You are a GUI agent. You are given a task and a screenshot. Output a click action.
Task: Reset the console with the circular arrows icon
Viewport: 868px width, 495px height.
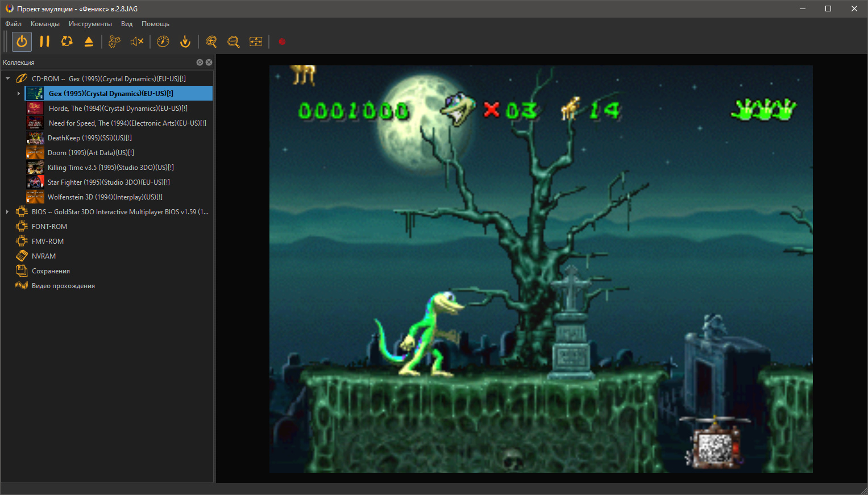click(x=67, y=41)
